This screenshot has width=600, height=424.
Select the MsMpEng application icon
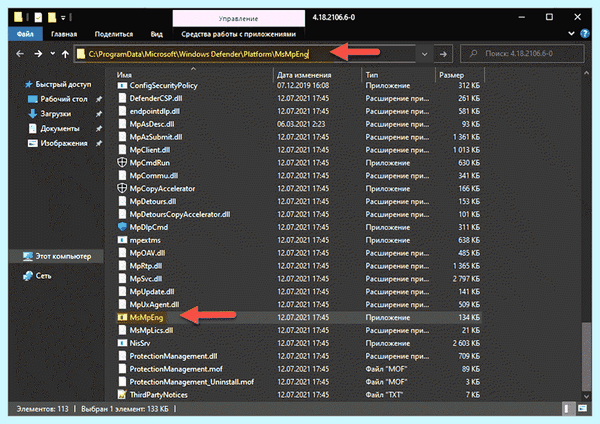click(x=122, y=317)
